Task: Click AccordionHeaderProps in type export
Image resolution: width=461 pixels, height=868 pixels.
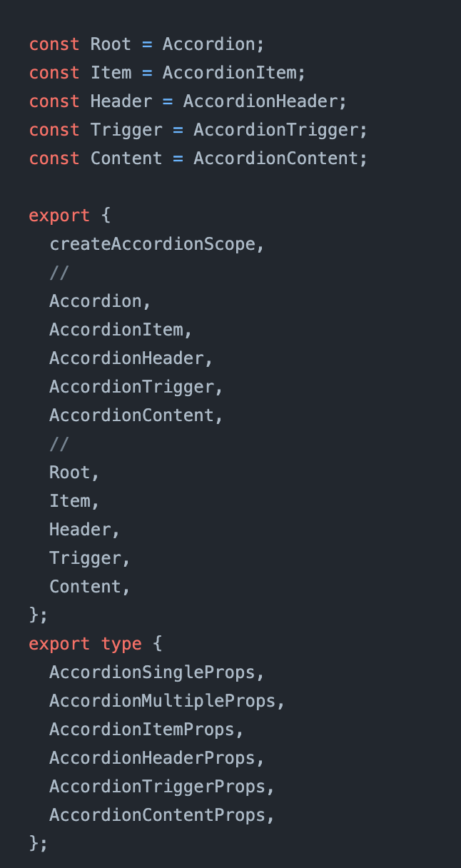Action: pos(151,758)
